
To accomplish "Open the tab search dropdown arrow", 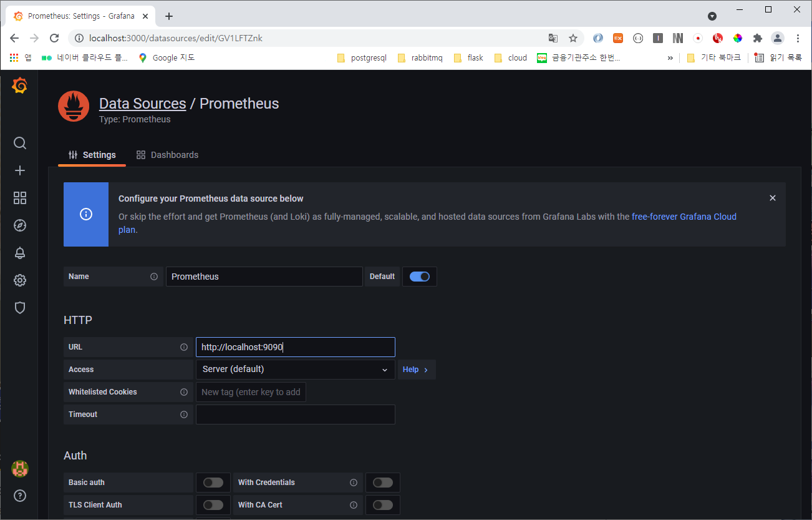I will (712, 16).
